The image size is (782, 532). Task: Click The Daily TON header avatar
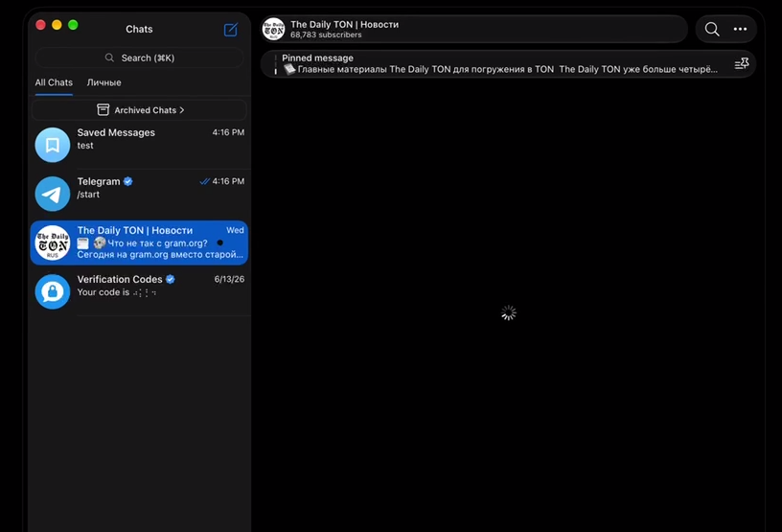coord(273,29)
